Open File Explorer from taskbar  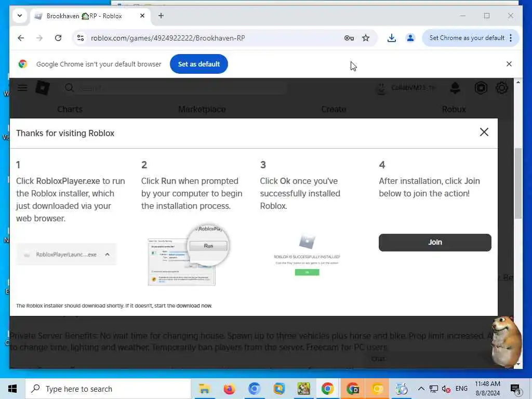(x=204, y=389)
